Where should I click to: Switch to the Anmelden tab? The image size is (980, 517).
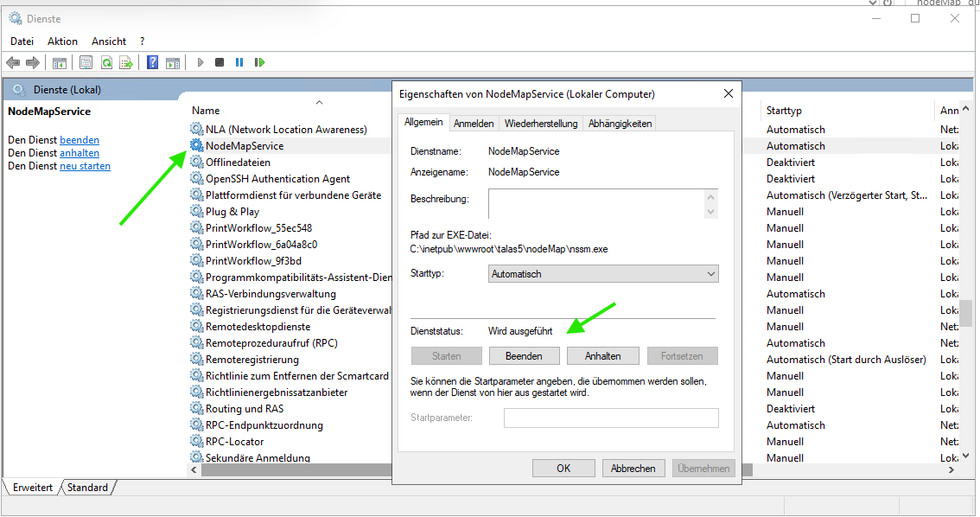point(474,124)
